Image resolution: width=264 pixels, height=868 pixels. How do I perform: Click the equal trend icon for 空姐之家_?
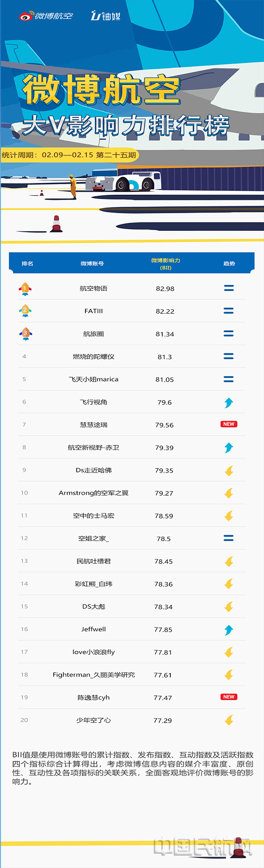229,538
